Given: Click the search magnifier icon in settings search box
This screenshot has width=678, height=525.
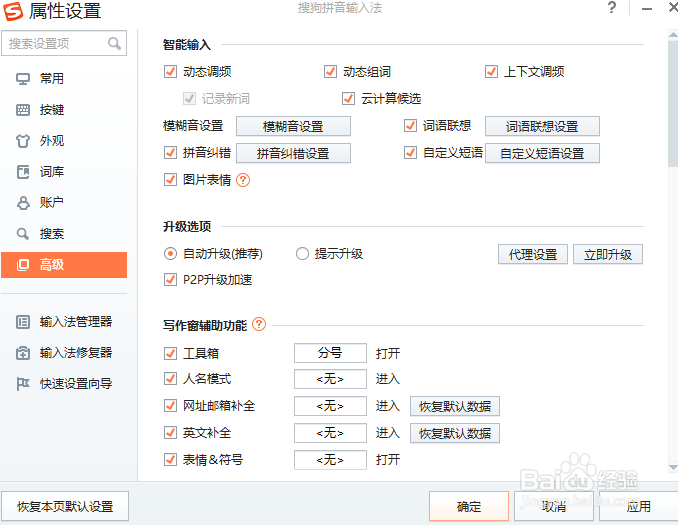Looking at the screenshot, I should coord(114,43).
